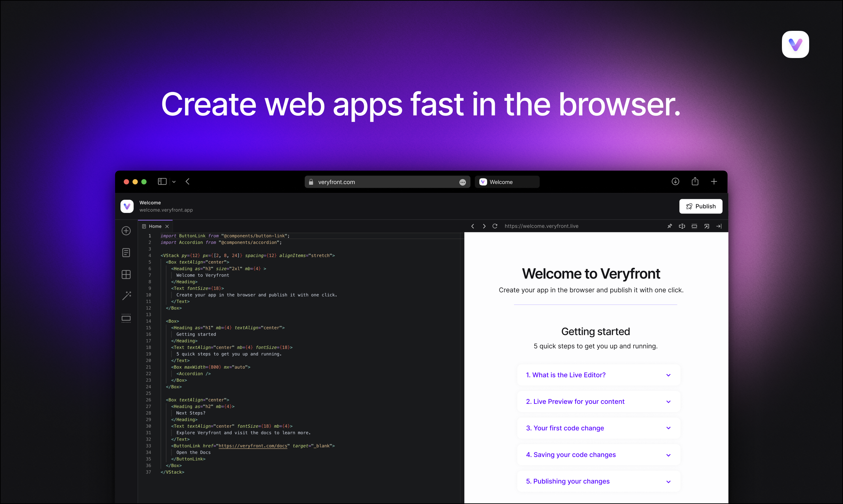Click the browser share icon
The height and width of the screenshot is (504, 843).
(695, 181)
